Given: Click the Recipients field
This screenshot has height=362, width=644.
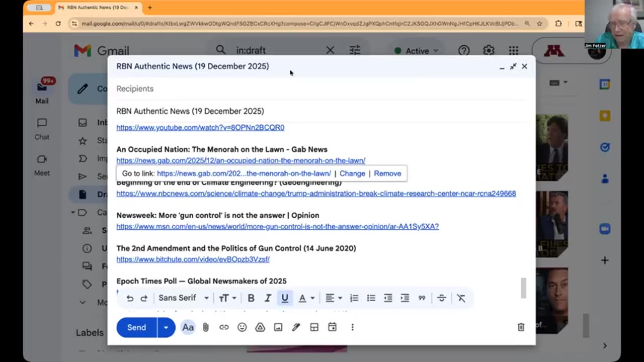Looking at the screenshot, I should pyautogui.click(x=321, y=88).
